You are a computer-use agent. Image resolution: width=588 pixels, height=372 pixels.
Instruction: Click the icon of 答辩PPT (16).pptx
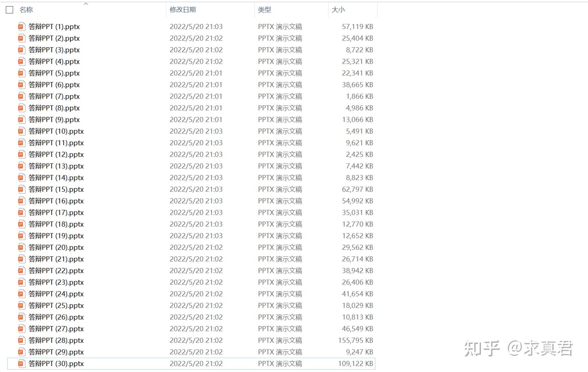coord(21,201)
